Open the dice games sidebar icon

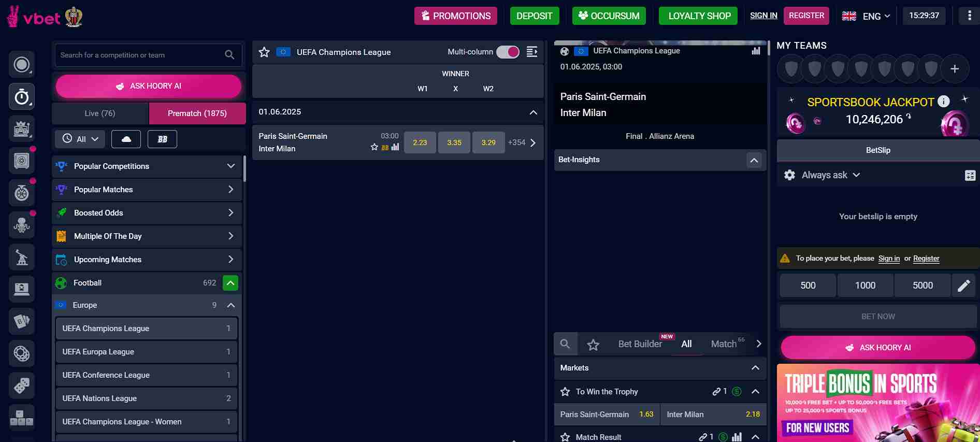pyautogui.click(x=22, y=386)
